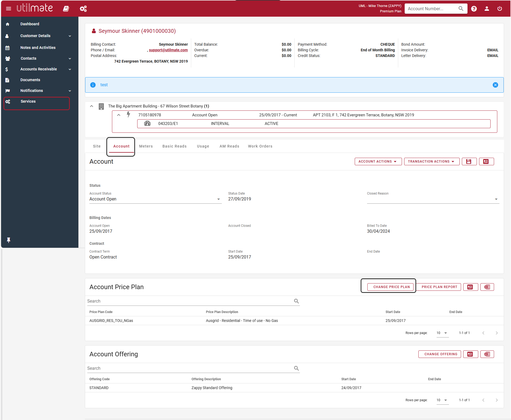The width and height of the screenshot is (511, 420).
Task: Click the notebook icon in header
Action: tap(66, 9)
